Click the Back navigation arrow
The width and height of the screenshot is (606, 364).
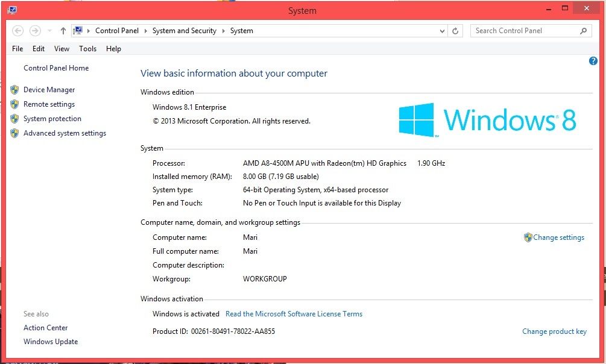[x=17, y=31]
